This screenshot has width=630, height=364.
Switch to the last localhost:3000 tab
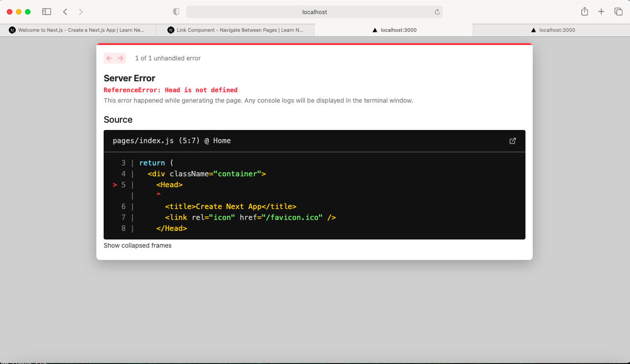pyautogui.click(x=551, y=30)
